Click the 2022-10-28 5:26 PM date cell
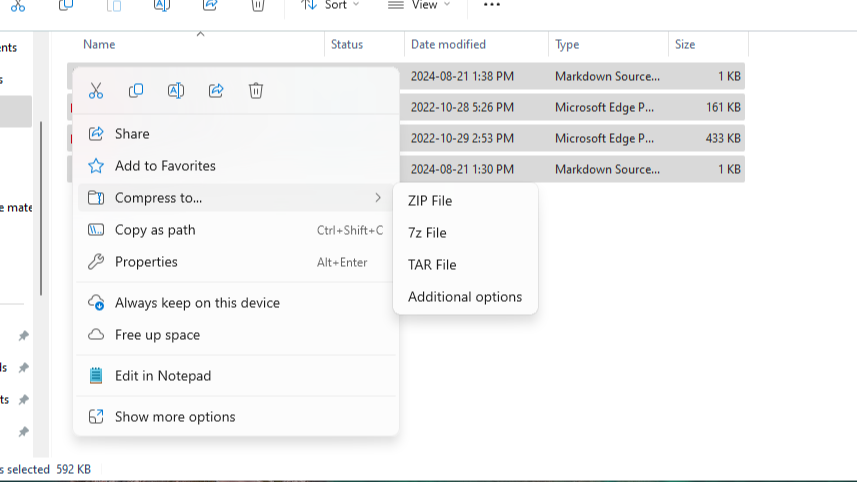This screenshot has width=857, height=482. click(x=462, y=108)
